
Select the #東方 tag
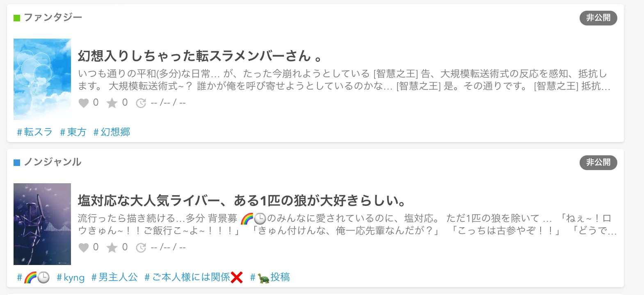click(x=73, y=132)
